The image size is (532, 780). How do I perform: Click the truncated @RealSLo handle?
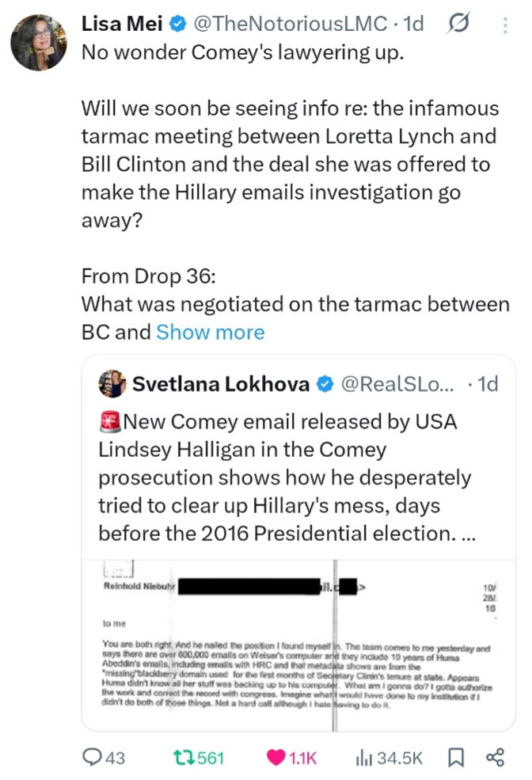397,385
